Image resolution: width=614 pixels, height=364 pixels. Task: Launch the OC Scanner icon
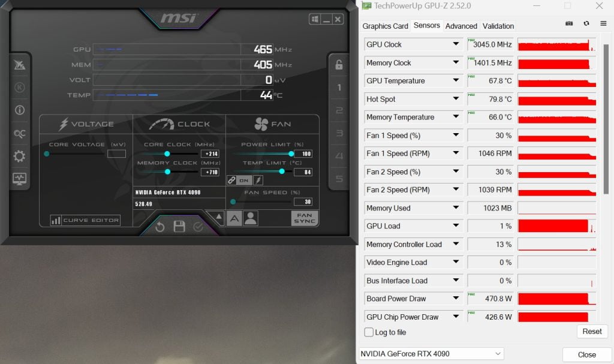20,134
